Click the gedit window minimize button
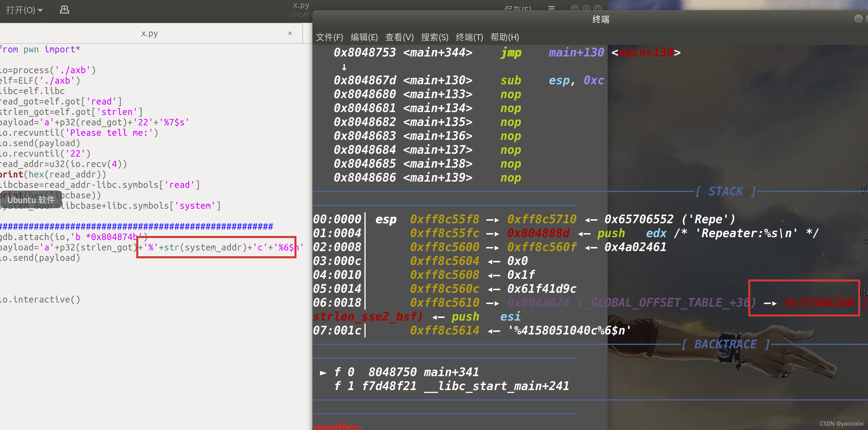 point(574,8)
